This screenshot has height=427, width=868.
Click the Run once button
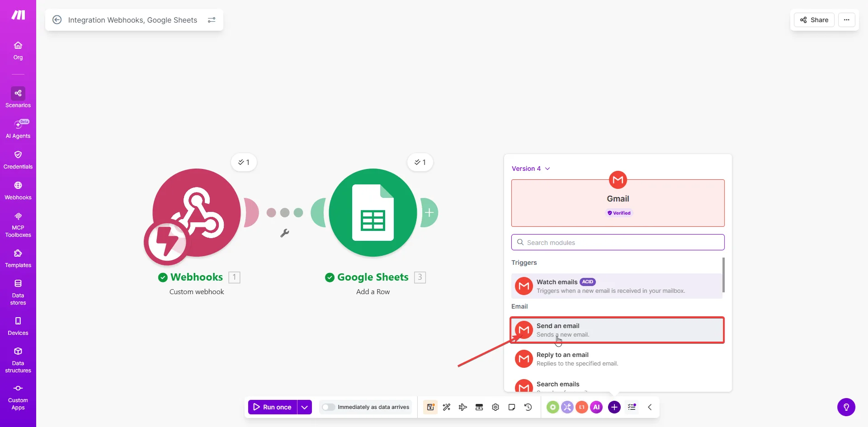[x=273, y=407]
